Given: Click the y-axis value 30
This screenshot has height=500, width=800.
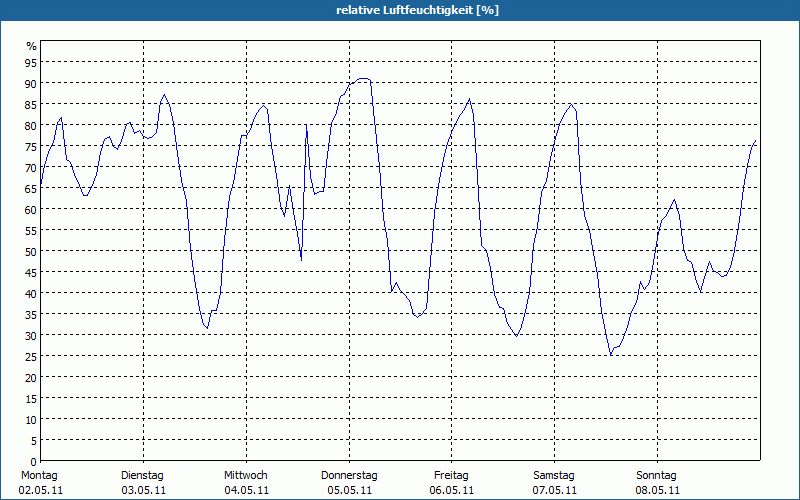Looking at the screenshot, I should tap(31, 336).
